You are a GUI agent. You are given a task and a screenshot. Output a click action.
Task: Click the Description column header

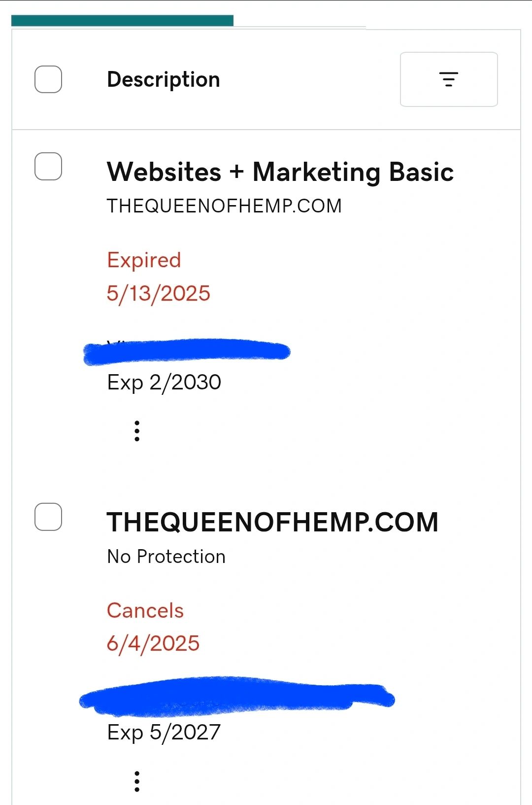click(x=163, y=79)
